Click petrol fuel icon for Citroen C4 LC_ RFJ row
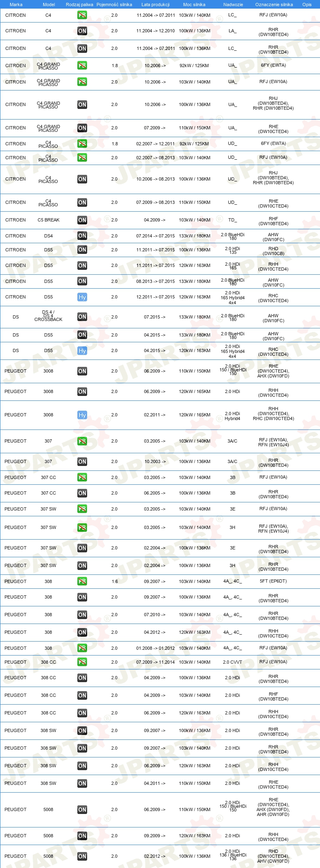The height and width of the screenshot is (868, 320). coord(82,15)
